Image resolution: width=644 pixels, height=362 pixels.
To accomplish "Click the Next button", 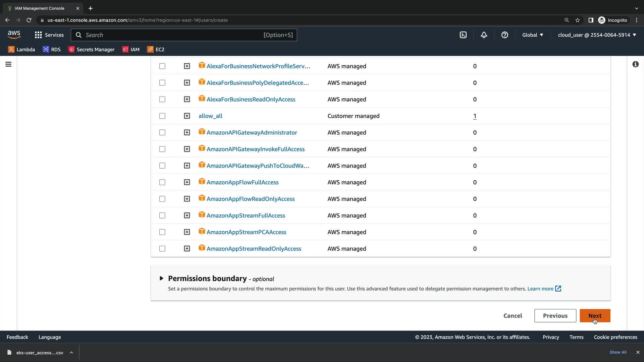I will 595,316.
